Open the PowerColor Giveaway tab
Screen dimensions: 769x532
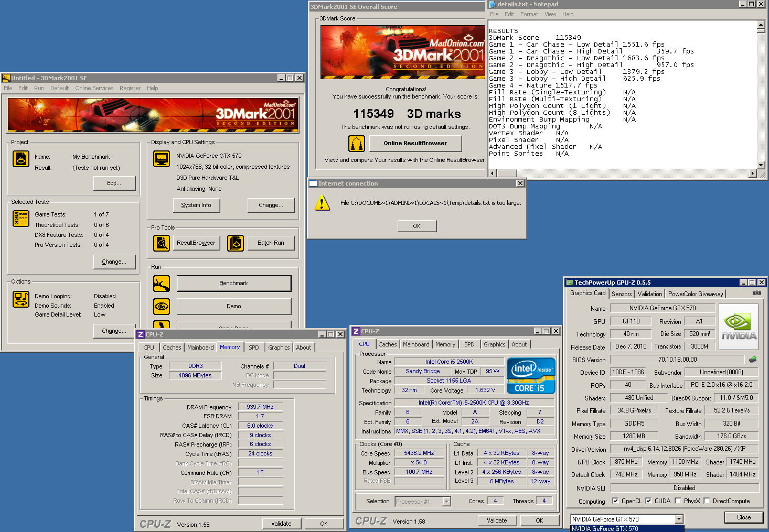point(696,294)
